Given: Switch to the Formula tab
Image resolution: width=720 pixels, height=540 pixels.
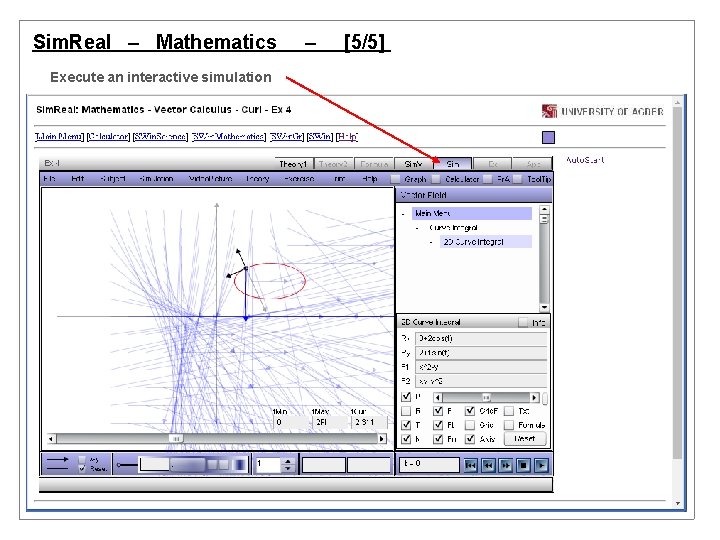Looking at the screenshot, I should 374,164.
